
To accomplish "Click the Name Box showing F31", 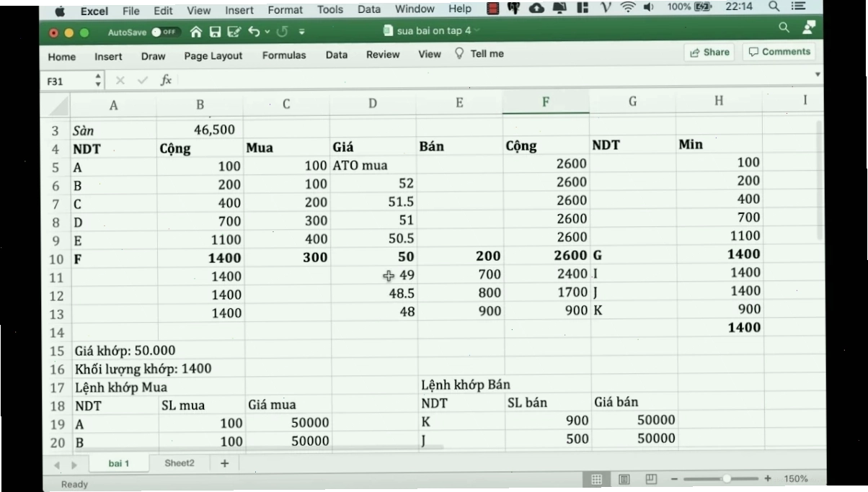I will 70,81.
